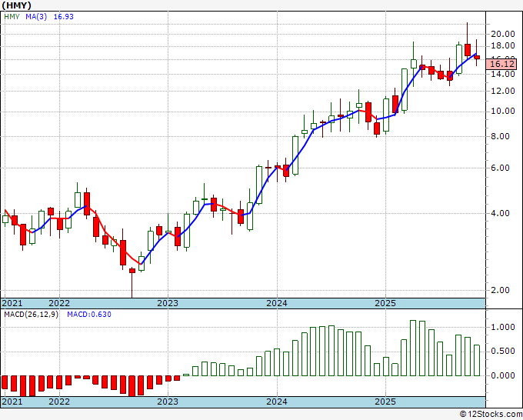Click 2025 on the price chart time axis
523x420 pixels.
point(385,303)
